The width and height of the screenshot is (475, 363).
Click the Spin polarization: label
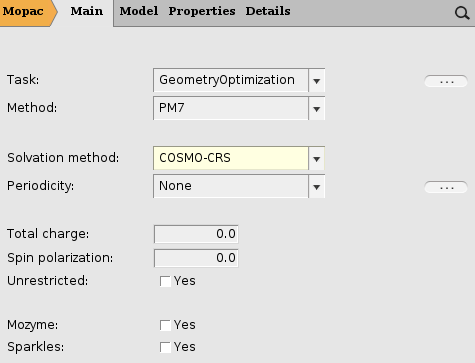click(x=60, y=258)
